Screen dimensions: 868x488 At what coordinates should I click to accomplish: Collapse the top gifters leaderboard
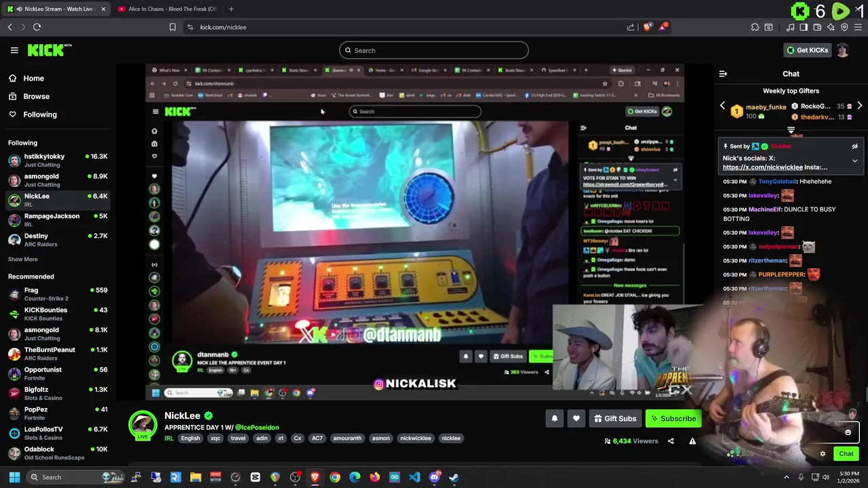click(791, 130)
